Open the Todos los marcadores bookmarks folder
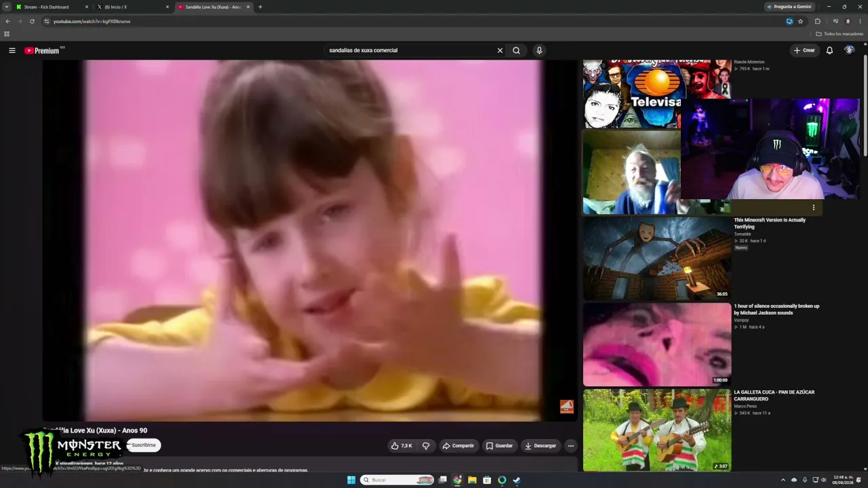The width and height of the screenshot is (868, 488). pyautogui.click(x=840, y=34)
